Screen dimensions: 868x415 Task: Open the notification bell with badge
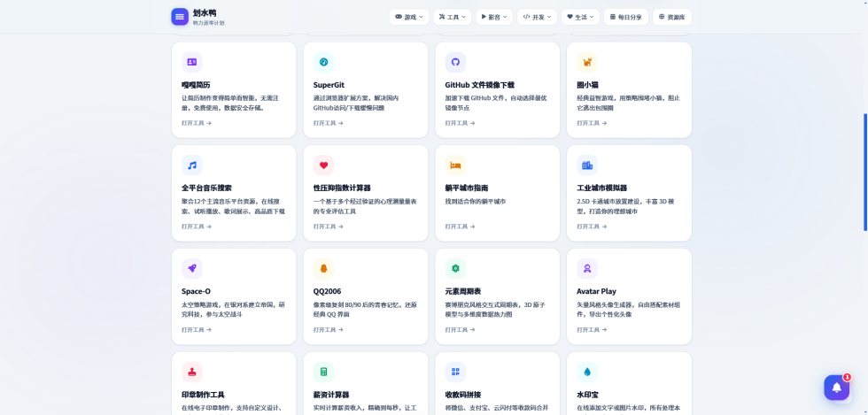click(836, 388)
